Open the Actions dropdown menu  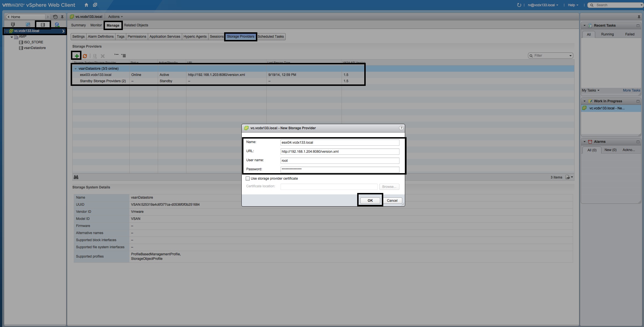[115, 17]
